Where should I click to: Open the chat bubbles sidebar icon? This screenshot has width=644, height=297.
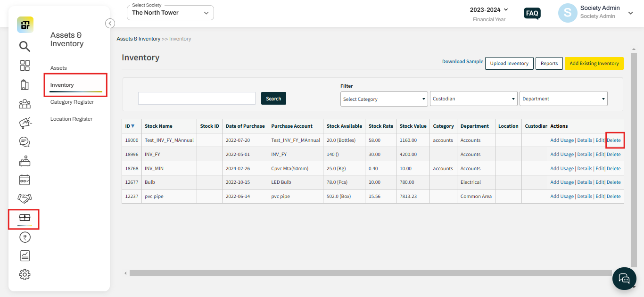pos(25,141)
